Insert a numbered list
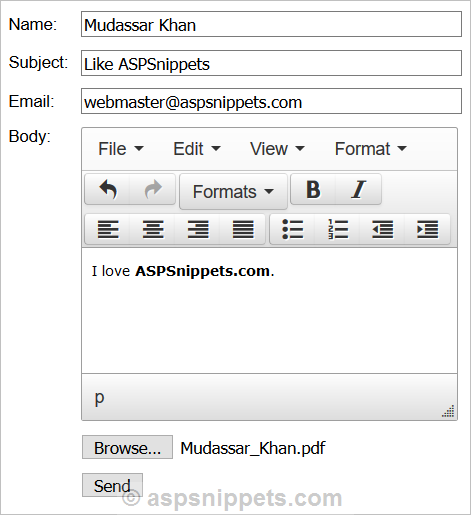The image size is (471, 515). tap(338, 229)
